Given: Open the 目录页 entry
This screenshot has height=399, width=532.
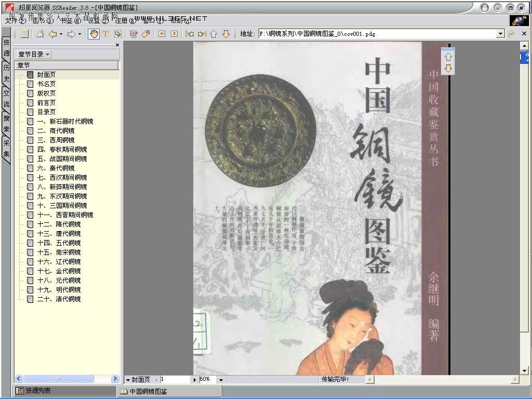Looking at the screenshot, I should pos(46,112).
